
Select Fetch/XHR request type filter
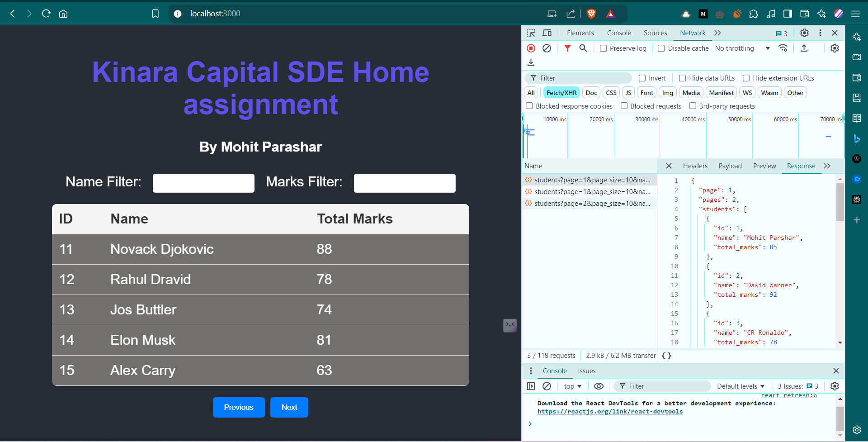pos(561,93)
